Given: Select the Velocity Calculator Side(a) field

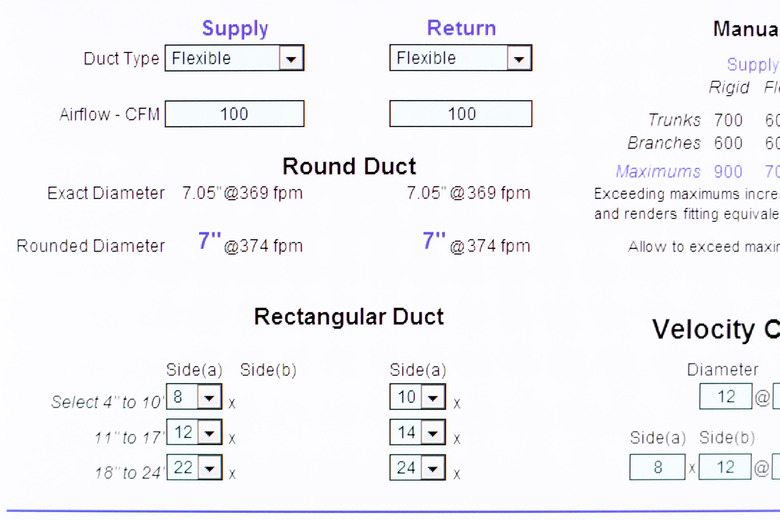Looking at the screenshot, I should (x=657, y=467).
